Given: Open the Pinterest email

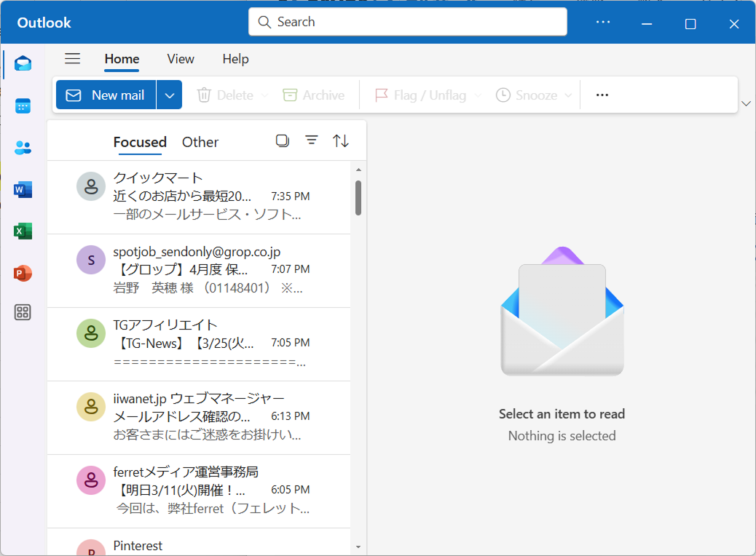Looking at the screenshot, I should (x=199, y=542).
